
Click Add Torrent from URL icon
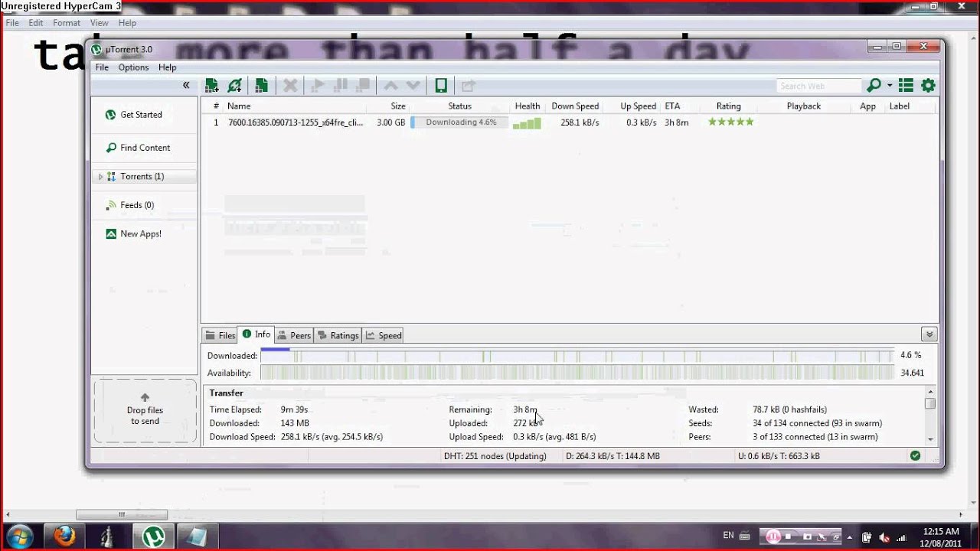pos(235,86)
